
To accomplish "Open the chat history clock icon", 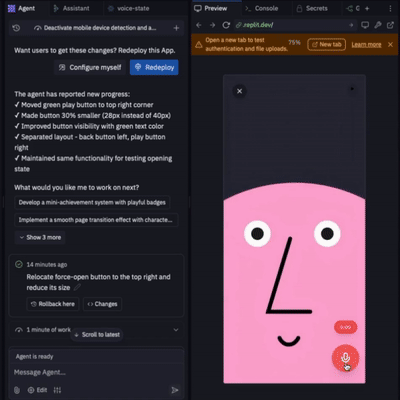I will [16, 28].
